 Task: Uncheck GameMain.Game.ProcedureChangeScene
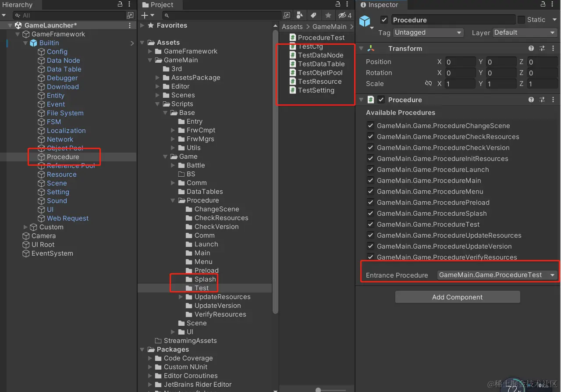[x=371, y=126]
